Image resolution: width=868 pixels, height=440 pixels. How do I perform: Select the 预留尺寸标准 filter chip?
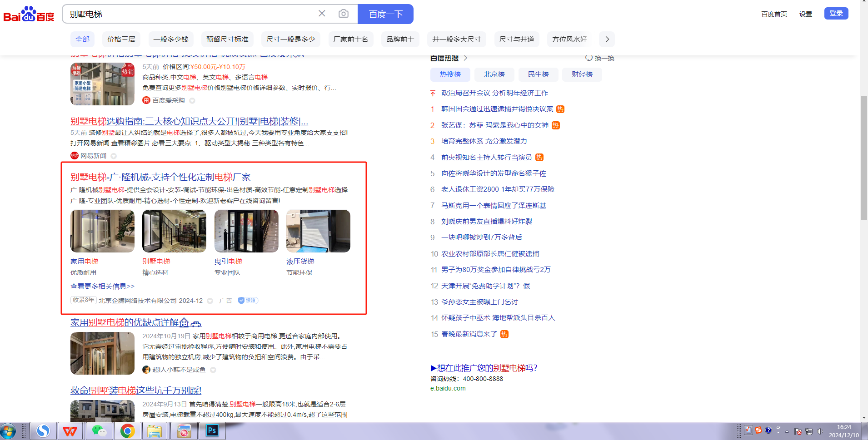pyautogui.click(x=227, y=40)
